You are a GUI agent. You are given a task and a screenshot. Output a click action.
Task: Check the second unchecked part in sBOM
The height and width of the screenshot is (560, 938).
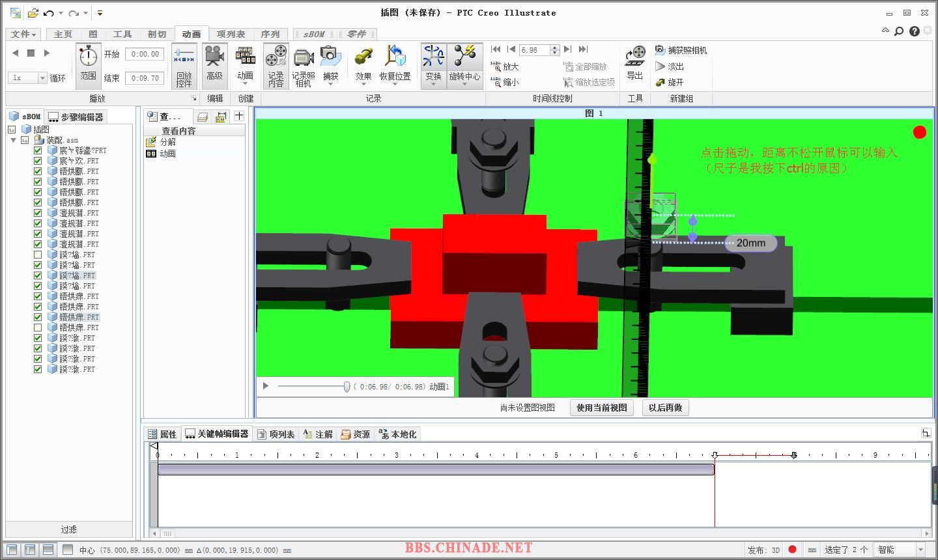(38, 328)
